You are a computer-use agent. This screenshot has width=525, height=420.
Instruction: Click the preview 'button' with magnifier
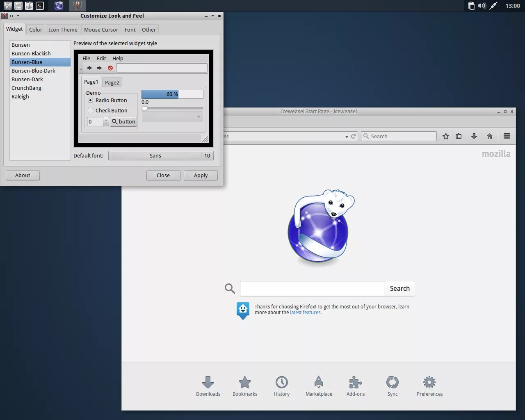pos(123,121)
